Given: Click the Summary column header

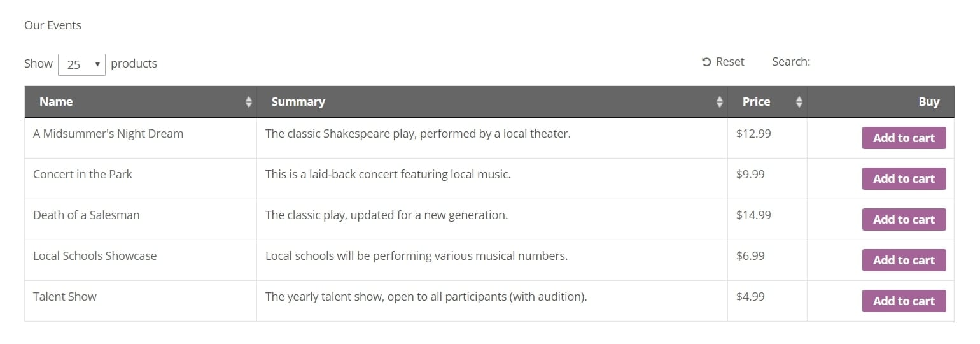Looking at the screenshot, I should click(x=298, y=102).
